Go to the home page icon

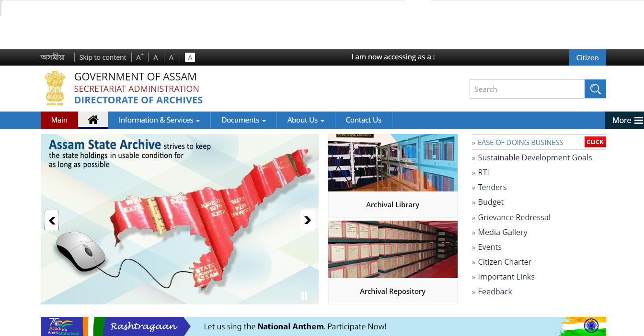tap(93, 120)
